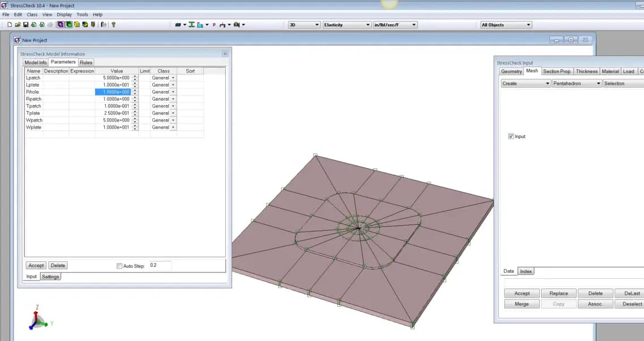This screenshot has width=644, height=341.
Task: Select the text annotation tool icon
Action: pos(191,24)
